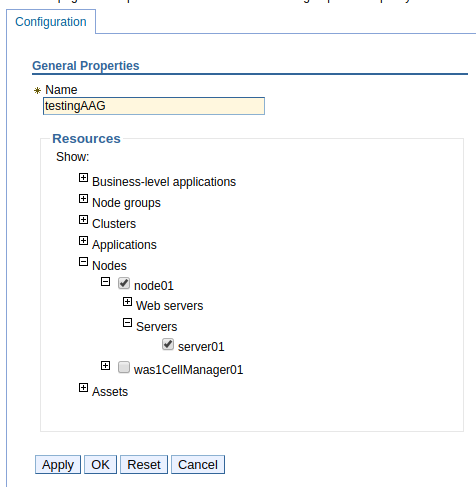
Task: Expand the Applications plus icon
Action: tap(83, 241)
